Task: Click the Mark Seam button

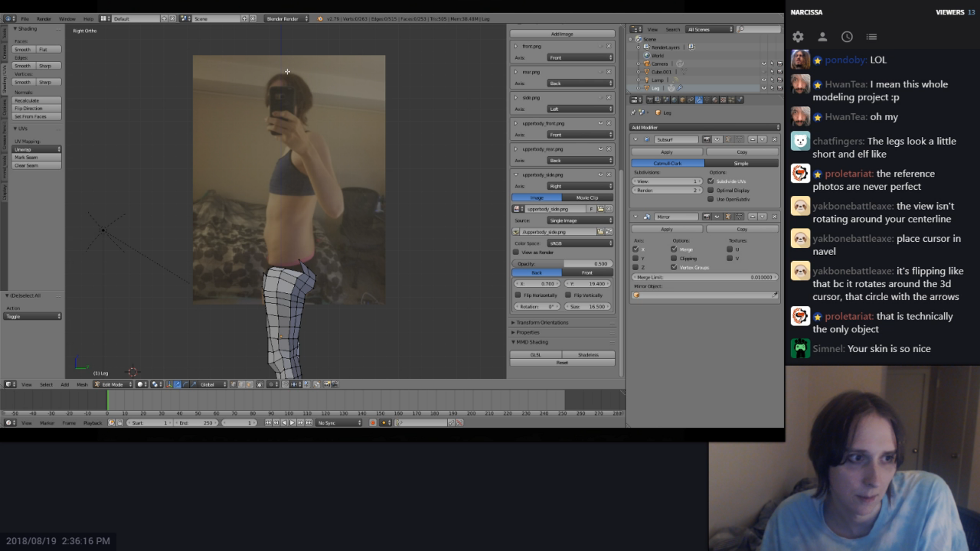Action: (37, 157)
